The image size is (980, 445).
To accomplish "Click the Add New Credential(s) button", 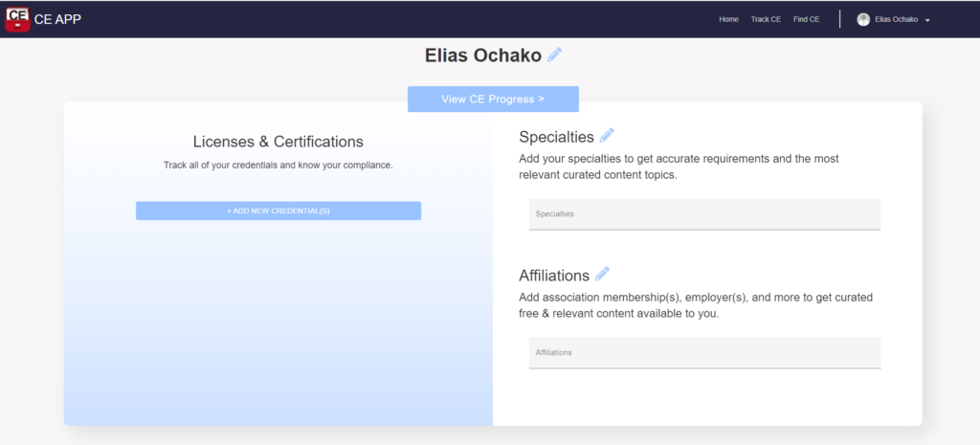I will point(278,211).
